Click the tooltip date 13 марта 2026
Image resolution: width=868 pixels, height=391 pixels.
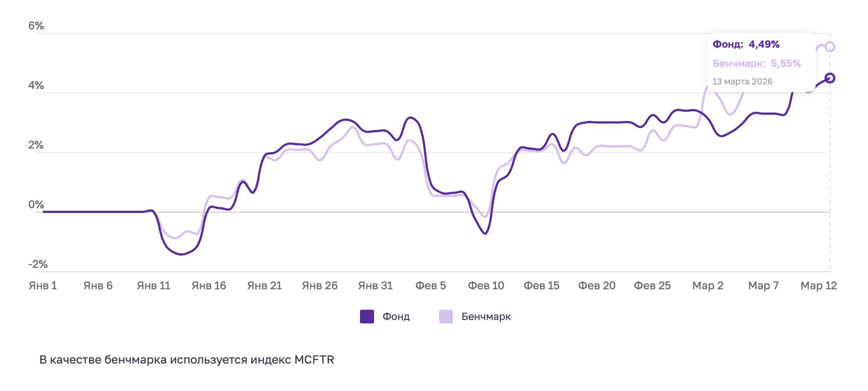(742, 82)
